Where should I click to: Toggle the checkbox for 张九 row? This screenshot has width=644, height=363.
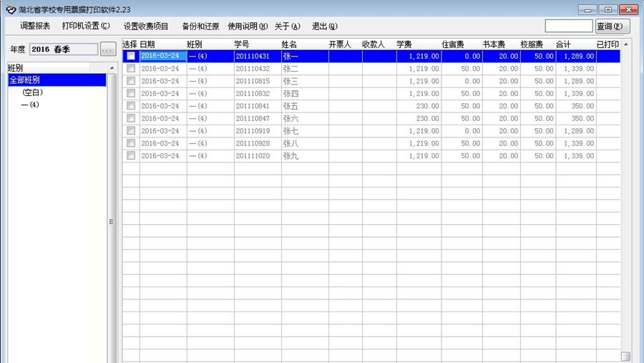click(x=131, y=155)
